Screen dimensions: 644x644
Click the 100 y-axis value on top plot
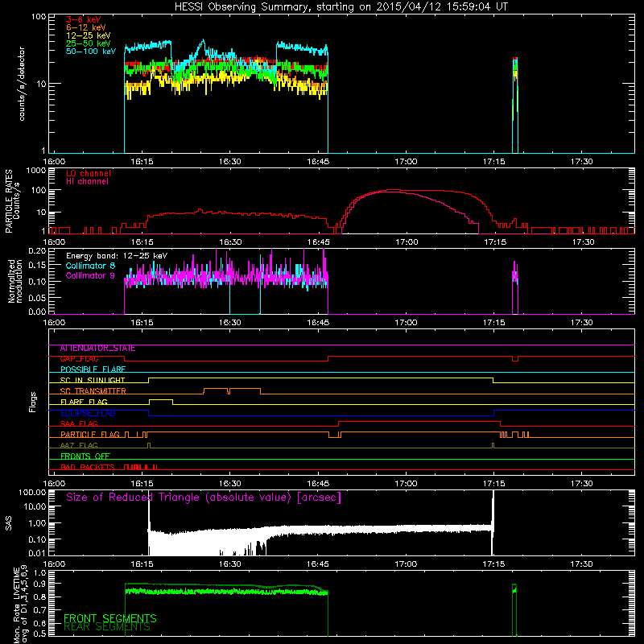point(39,17)
